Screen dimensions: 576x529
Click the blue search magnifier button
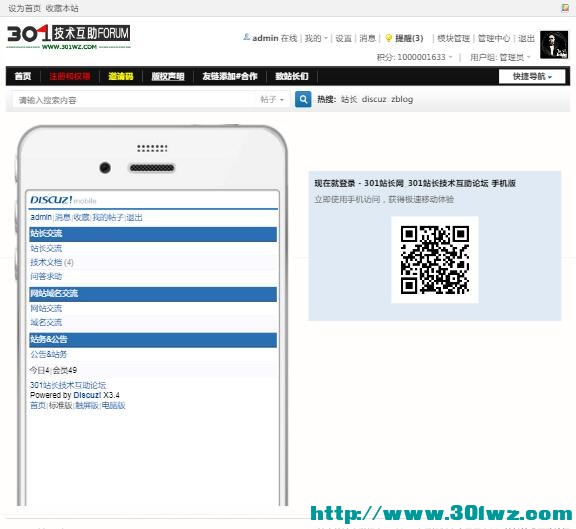coord(303,99)
